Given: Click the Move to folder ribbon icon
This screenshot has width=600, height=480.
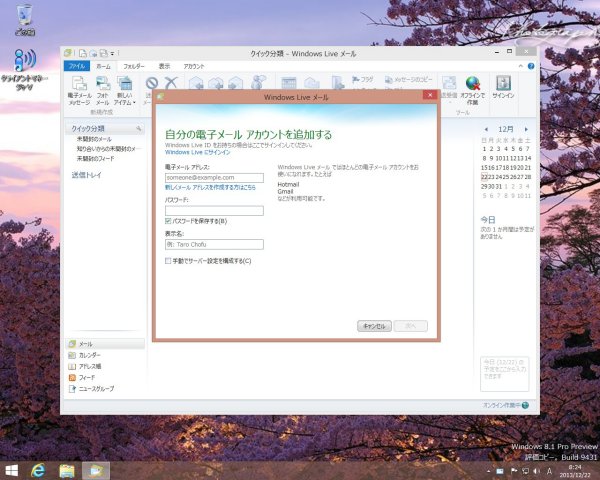Looking at the screenshot, I should 338,83.
